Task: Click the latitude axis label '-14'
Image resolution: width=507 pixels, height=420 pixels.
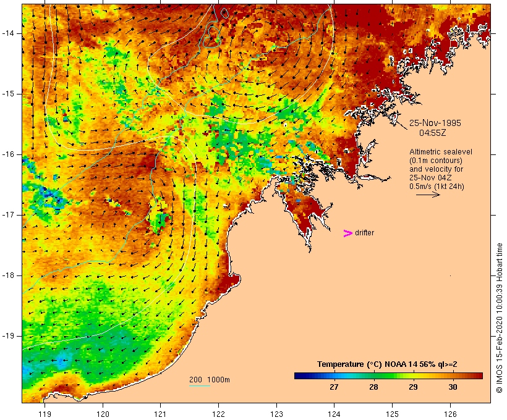Action: tap(7, 33)
